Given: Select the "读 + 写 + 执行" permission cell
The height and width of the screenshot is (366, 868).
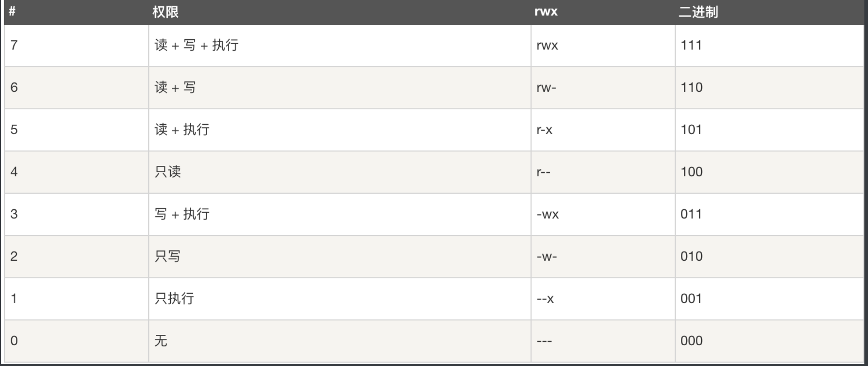Looking at the screenshot, I should [x=196, y=45].
